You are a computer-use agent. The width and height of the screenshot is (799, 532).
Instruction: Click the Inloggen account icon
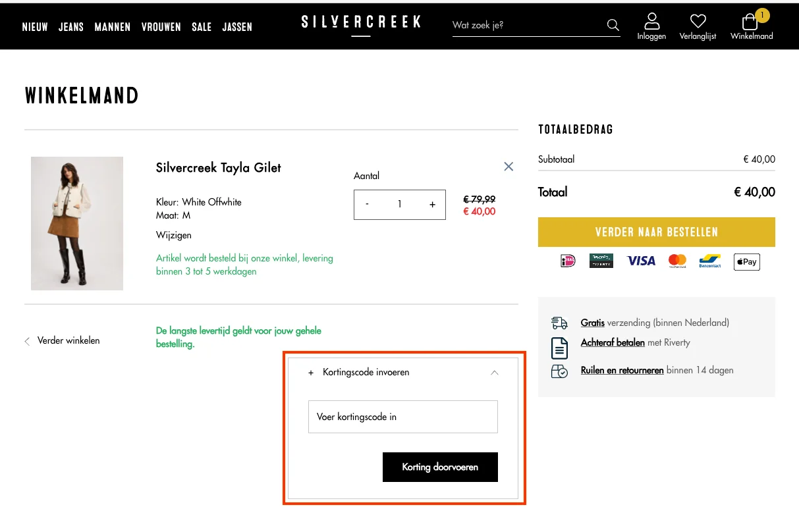651,21
